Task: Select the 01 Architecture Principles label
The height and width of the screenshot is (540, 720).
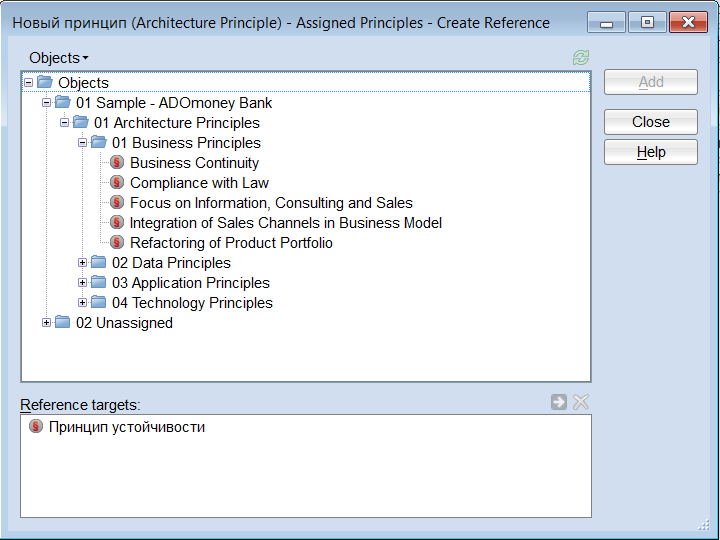Action: [177, 123]
